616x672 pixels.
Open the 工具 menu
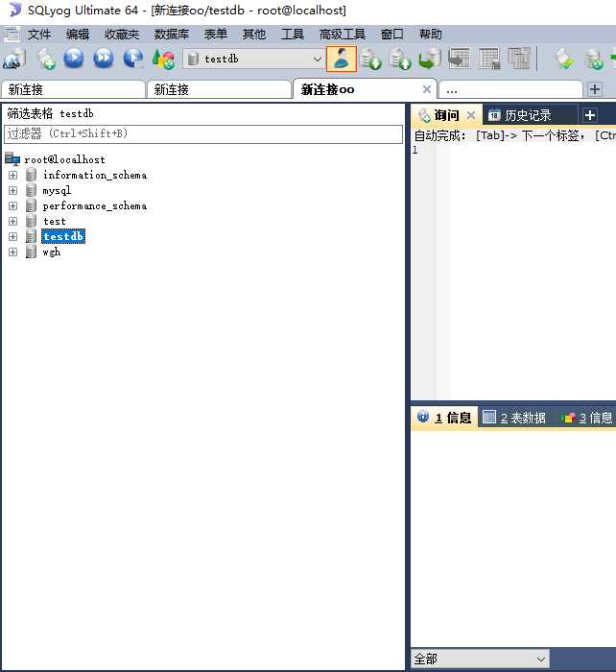click(293, 34)
